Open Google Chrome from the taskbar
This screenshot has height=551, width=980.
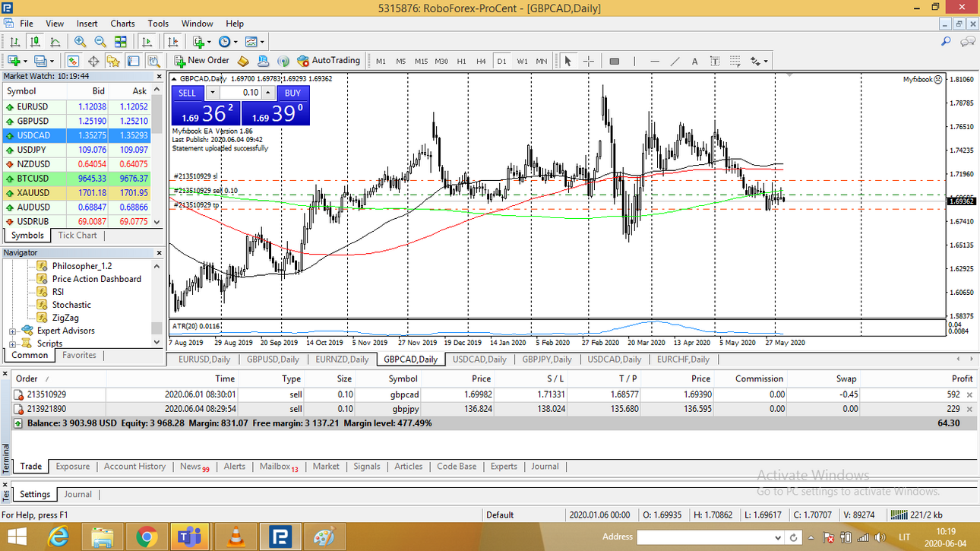[146, 537]
